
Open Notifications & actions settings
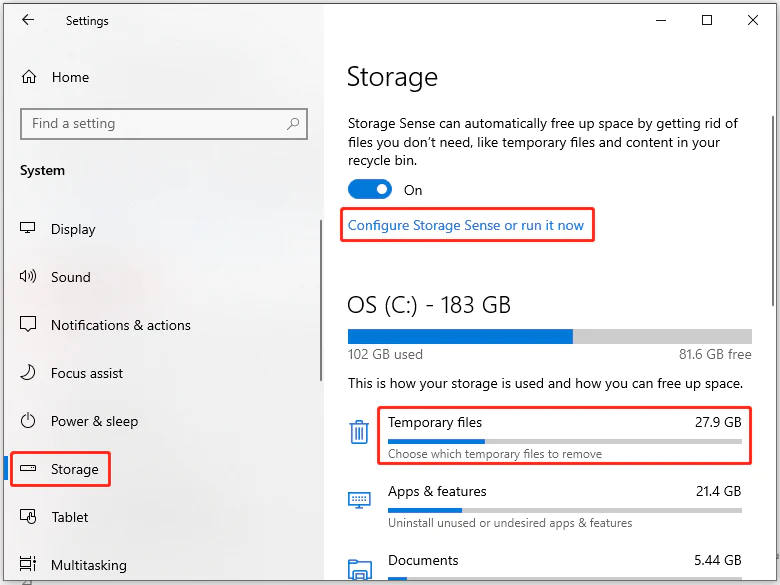pos(120,325)
